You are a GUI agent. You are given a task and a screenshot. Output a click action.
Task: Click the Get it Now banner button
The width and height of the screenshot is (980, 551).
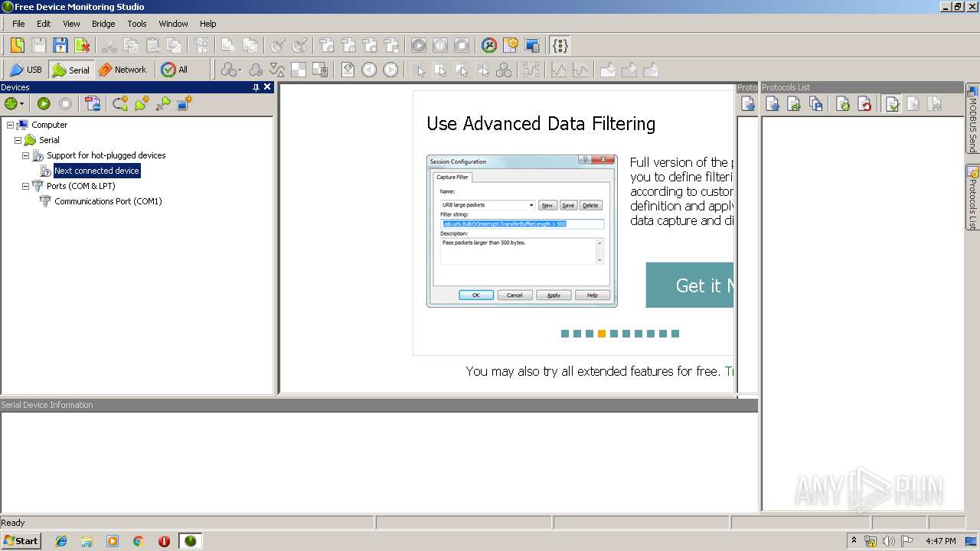coord(689,285)
